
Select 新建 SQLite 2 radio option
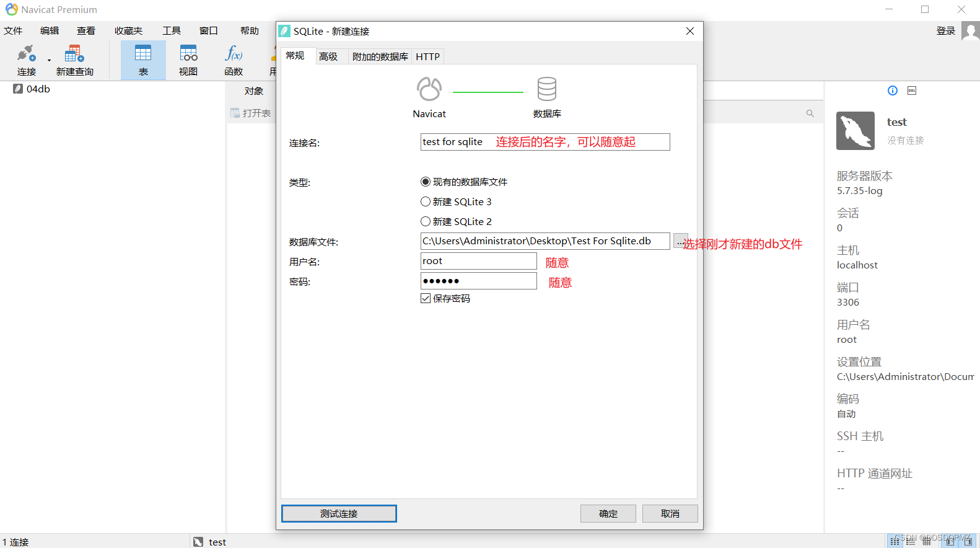tap(456, 221)
